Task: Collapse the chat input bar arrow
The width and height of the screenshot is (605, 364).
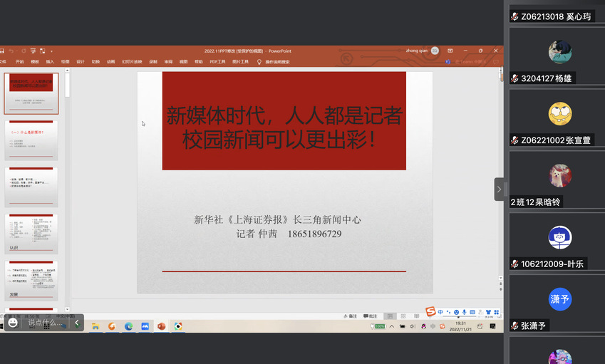Action: (77, 323)
